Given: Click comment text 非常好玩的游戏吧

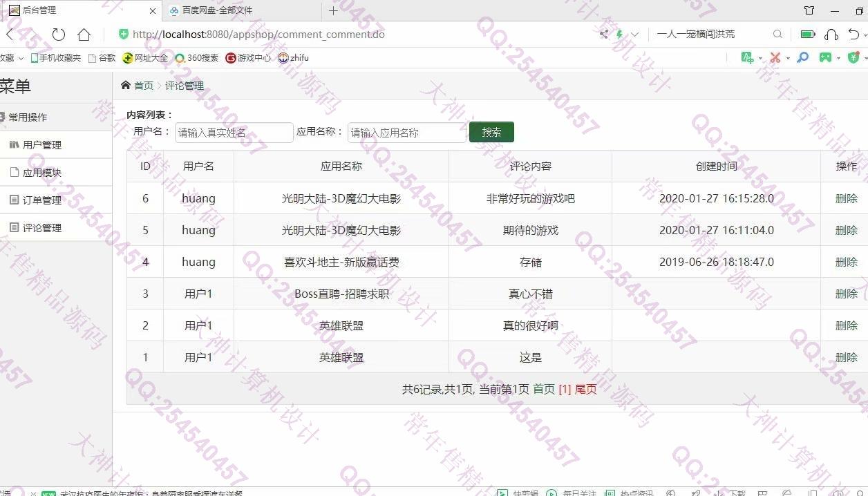Looking at the screenshot, I should click(x=531, y=199).
